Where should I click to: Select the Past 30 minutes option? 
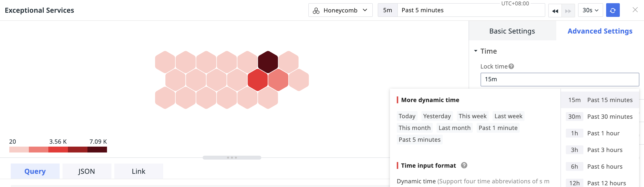point(600,117)
